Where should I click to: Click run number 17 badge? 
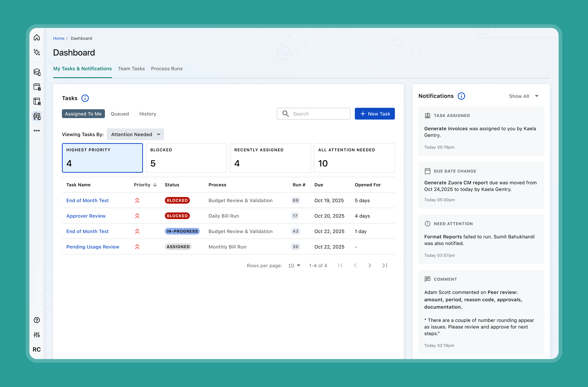(x=295, y=216)
